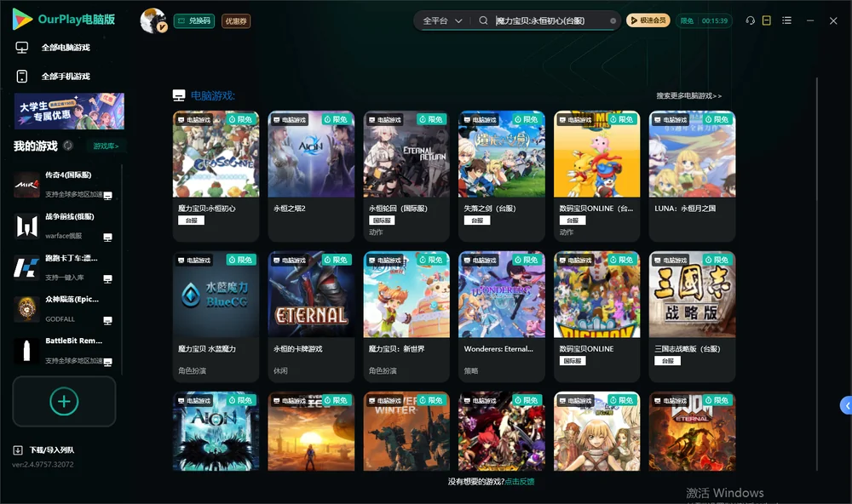Open the 永恒之塔2 game card
The width and height of the screenshot is (852, 504).
point(311,176)
